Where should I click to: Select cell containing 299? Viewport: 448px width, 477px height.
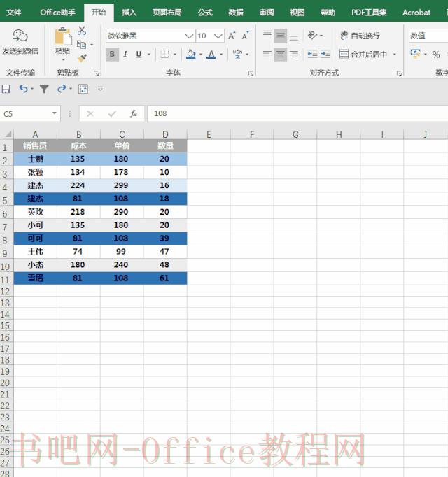(121, 185)
